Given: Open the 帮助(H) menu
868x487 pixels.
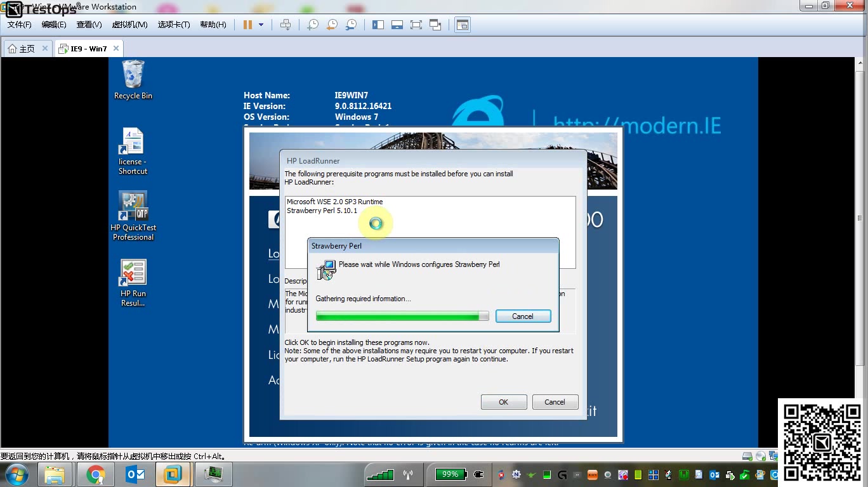Looking at the screenshot, I should click(x=213, y=25).
